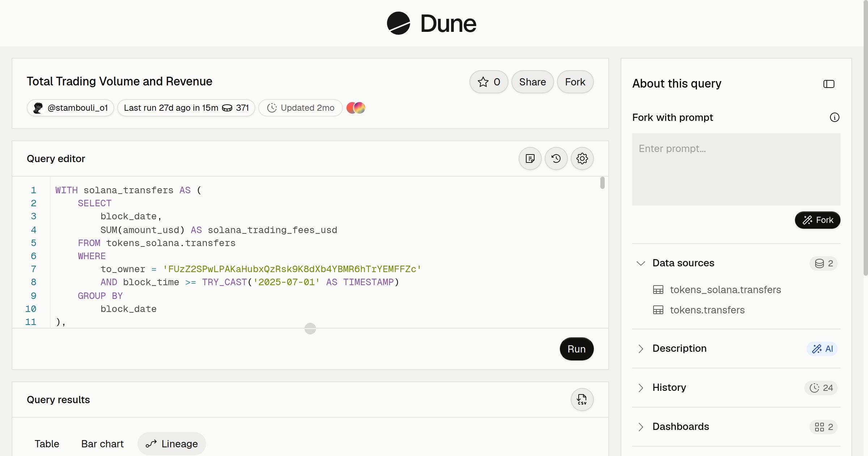Expand the History section
Screen dimensions: 868x456
(x=641, y=388)
